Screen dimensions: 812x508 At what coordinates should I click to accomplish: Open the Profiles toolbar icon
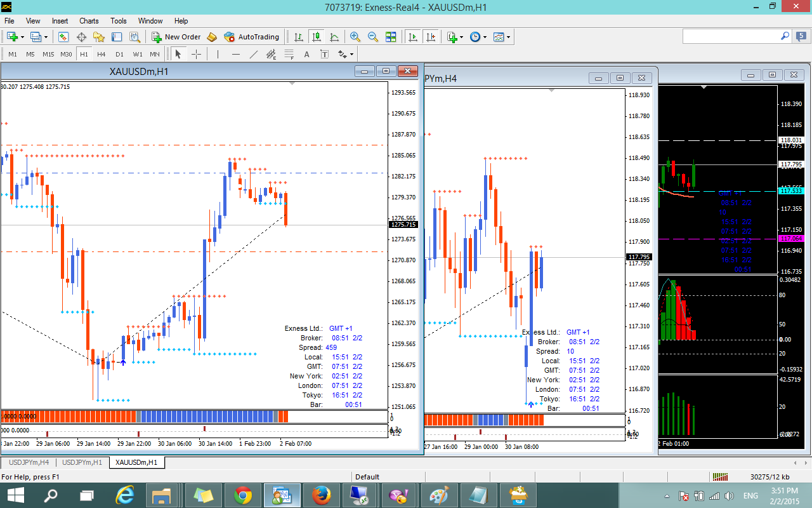pos(36,37)
